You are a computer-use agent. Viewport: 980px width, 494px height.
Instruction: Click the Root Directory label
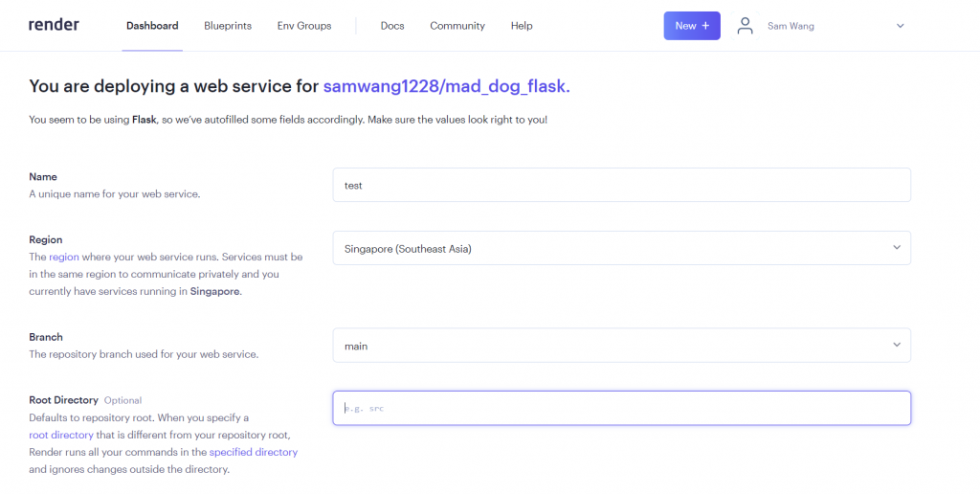(64, 399)
